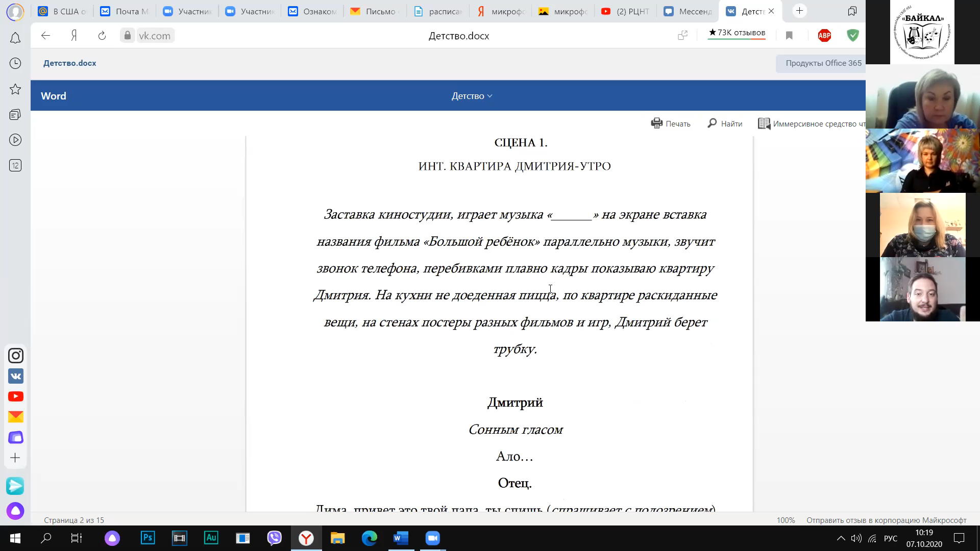Add a new sidebar shortcut

coord(15,458)
